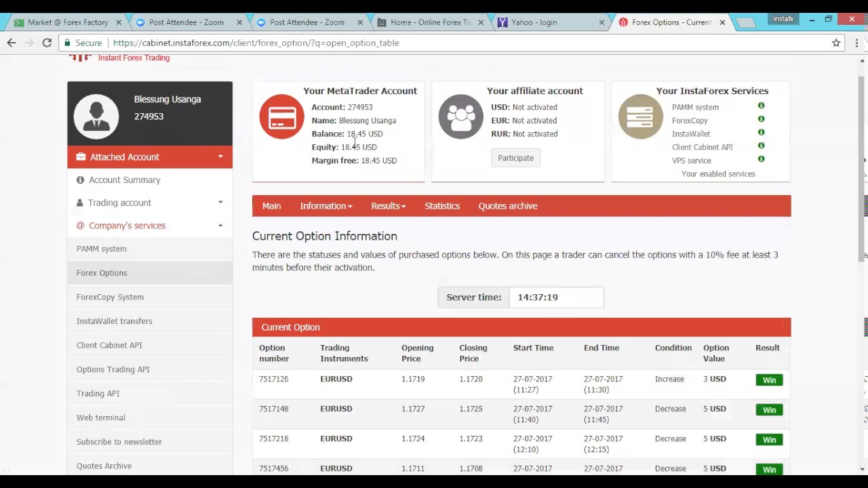Close the Market @ Forex Factory tab
This screenshot has height=488, width=868.
pyautogui.click(x=119, y=22)
